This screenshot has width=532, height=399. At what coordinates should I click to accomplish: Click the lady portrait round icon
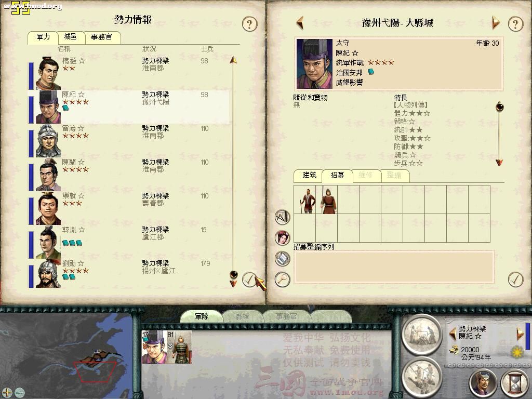point(282,238)
